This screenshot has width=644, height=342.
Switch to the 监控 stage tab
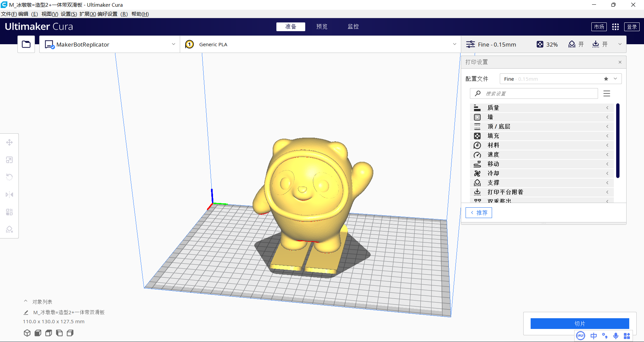coord(353,26)
